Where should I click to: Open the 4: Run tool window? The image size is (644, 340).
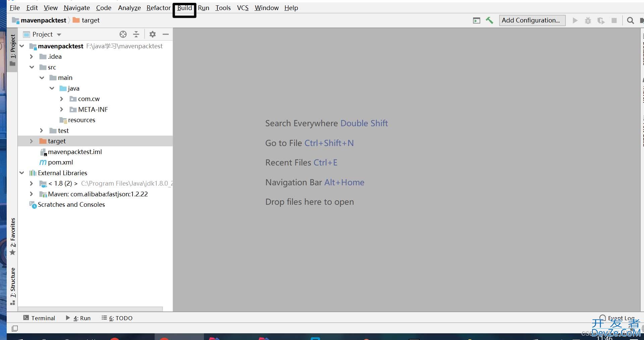pos(78,318)
